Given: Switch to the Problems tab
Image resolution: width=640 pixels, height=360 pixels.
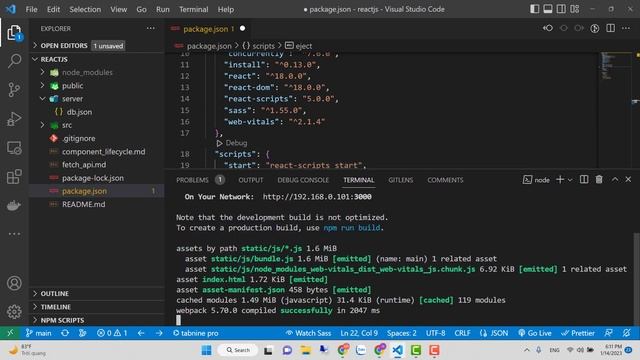Looking at the screenshot, I should click(200, 180).
